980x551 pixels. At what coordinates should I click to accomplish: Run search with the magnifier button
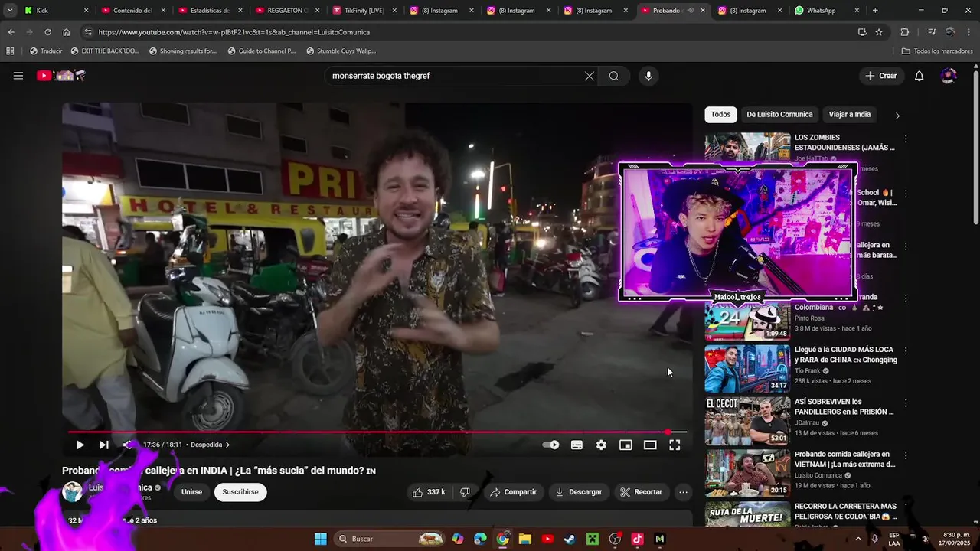614,76
